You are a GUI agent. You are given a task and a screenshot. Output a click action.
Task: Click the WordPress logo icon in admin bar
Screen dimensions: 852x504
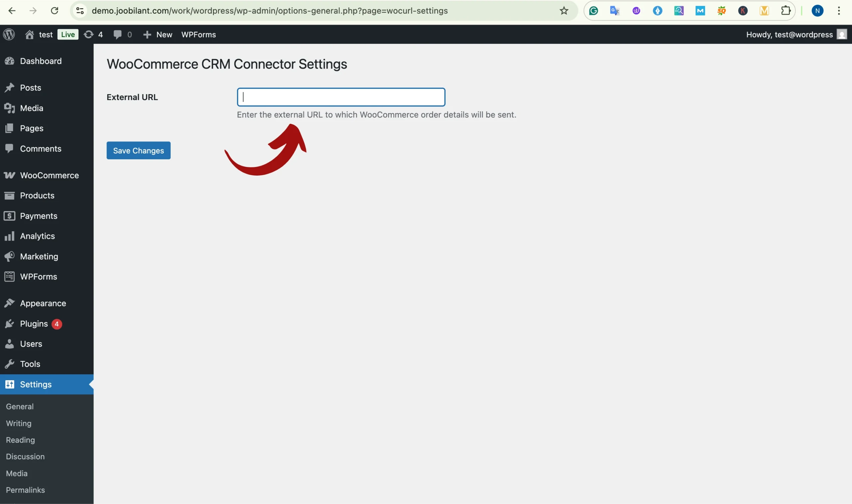click(x=9, y=34)
